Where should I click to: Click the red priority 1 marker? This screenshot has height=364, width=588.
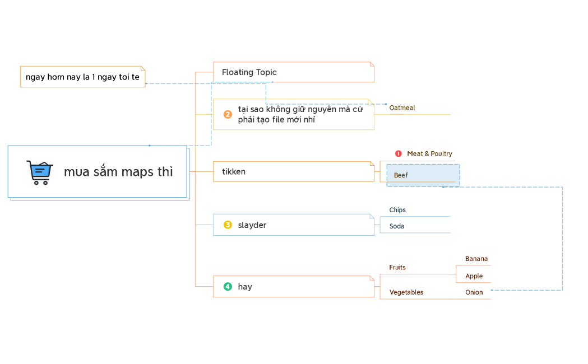[x=399, y=153]
